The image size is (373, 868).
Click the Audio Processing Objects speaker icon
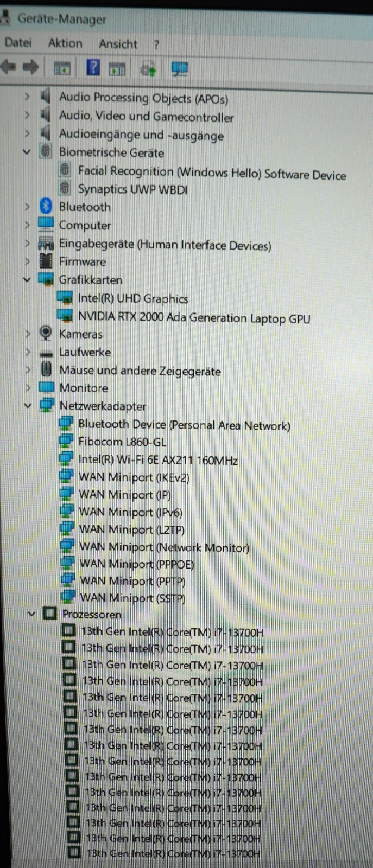tap(46, 97)
